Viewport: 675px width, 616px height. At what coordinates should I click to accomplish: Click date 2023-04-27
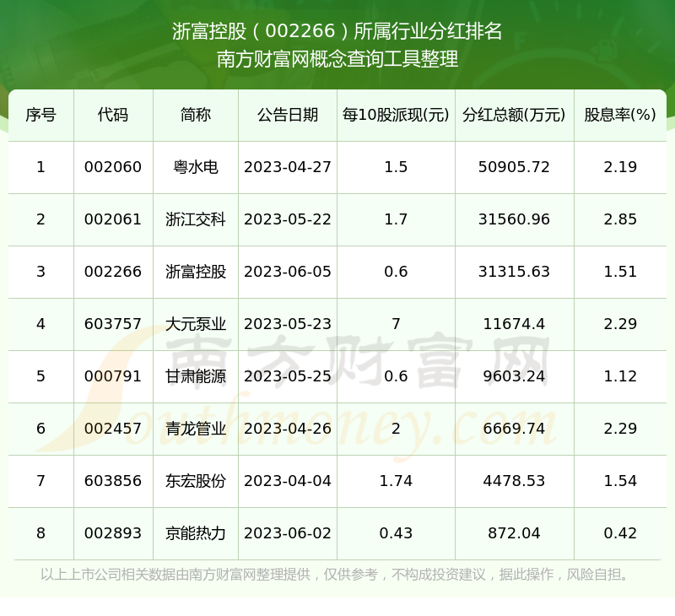pos(288,167)
